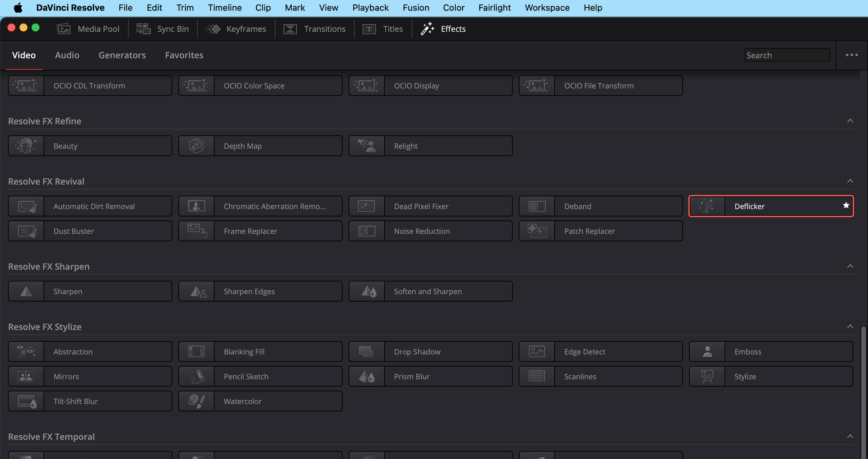
Task: Toggle the Deflicker favorite star
Action: click(846, 206)
